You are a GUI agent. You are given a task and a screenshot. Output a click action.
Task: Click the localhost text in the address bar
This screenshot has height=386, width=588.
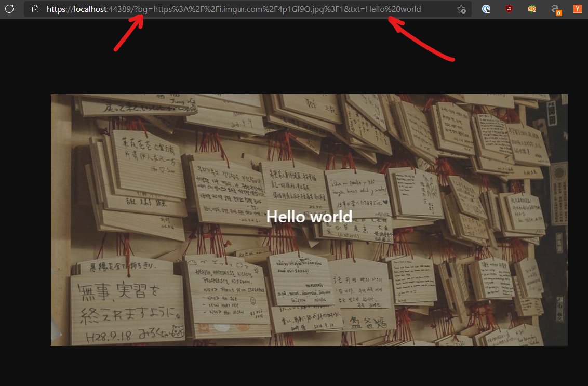point(91,9)
